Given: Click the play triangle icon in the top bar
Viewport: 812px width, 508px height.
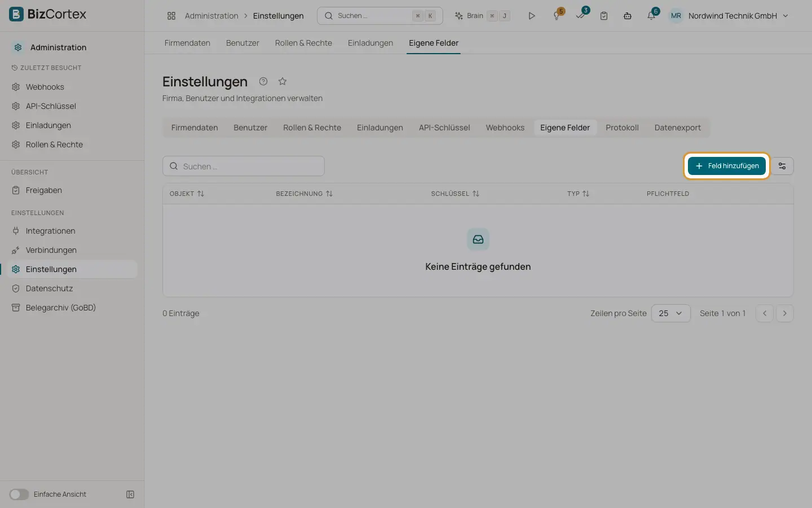Looking at the screenshot, I should click(x=532, y=16).
